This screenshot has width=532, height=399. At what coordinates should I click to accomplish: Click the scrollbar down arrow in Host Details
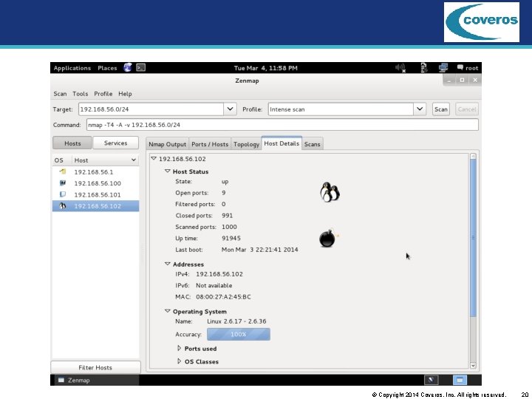coord(473,366)
